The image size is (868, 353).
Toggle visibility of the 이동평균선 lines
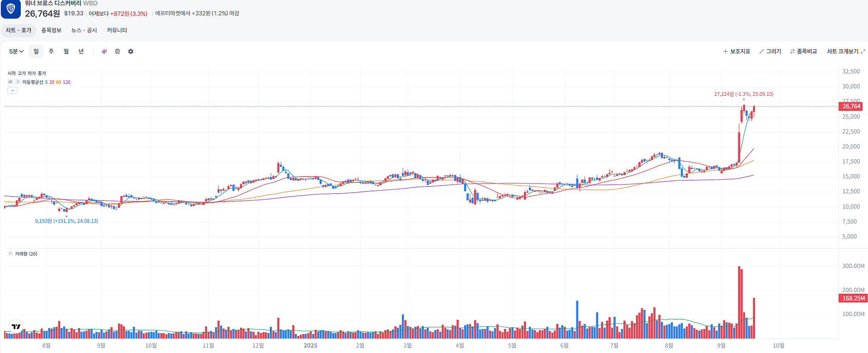pos(10,82)
